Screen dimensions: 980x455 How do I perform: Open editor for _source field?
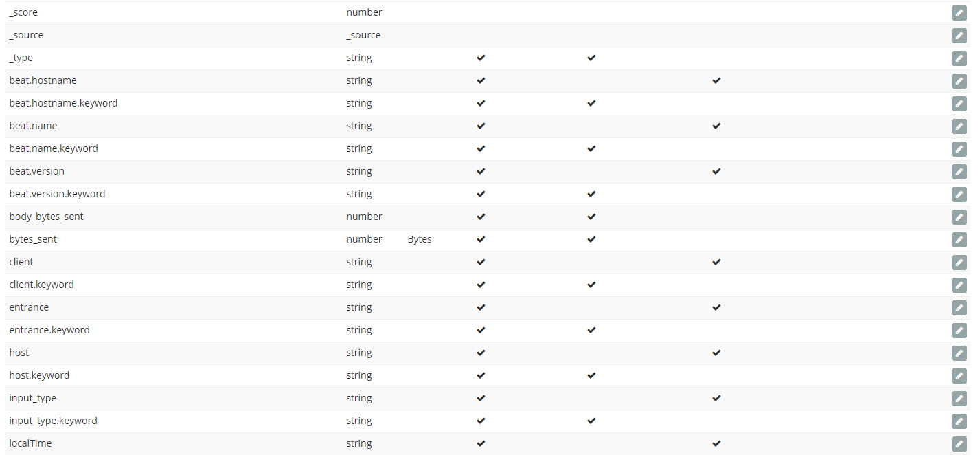click(x=959, y=36)
